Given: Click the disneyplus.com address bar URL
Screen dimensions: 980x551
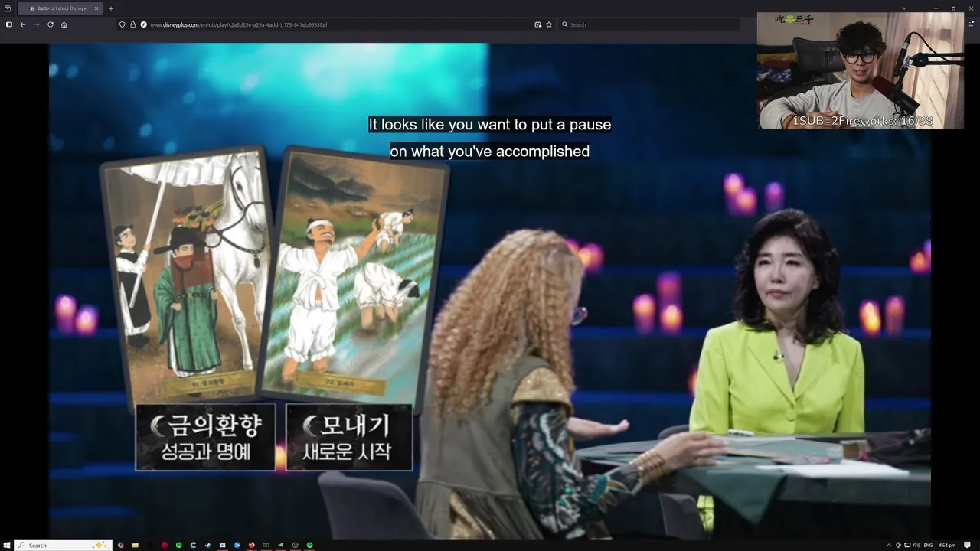Looking at the screenshot, I should point(239,24).
